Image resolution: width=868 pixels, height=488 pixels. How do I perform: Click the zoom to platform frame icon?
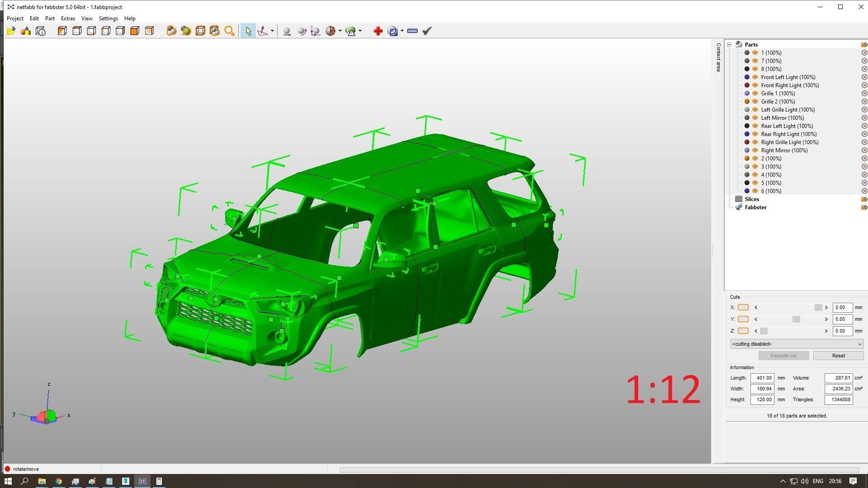200,31
